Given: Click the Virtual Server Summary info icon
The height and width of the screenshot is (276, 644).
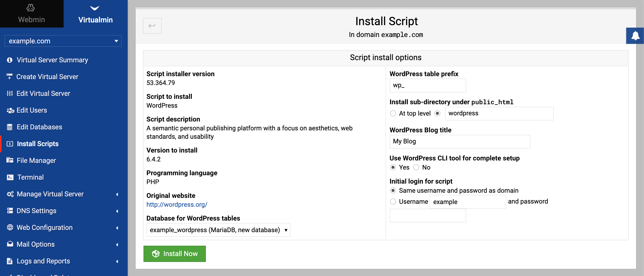Looking at the screenshot, I should [x=10, y=60].
